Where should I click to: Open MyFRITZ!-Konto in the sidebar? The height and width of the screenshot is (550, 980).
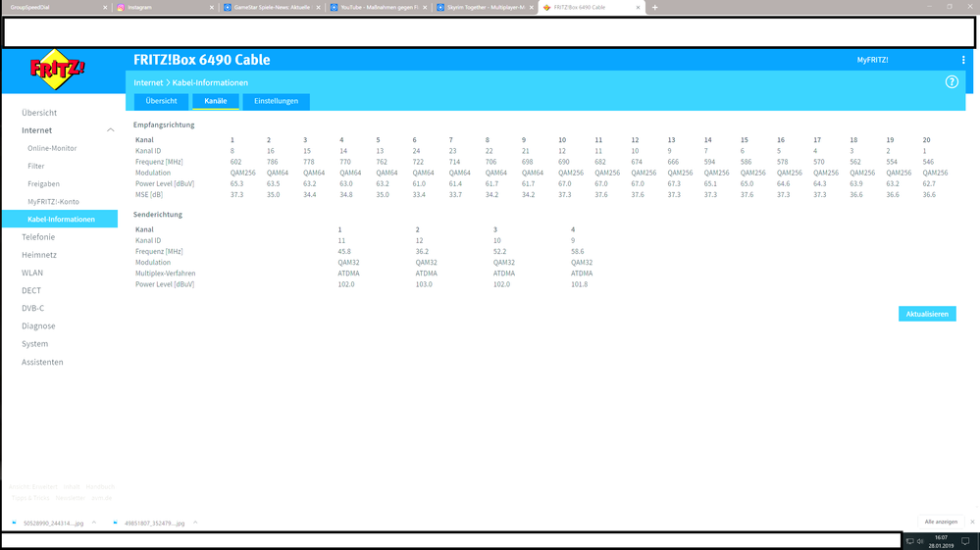click(53, 202)
